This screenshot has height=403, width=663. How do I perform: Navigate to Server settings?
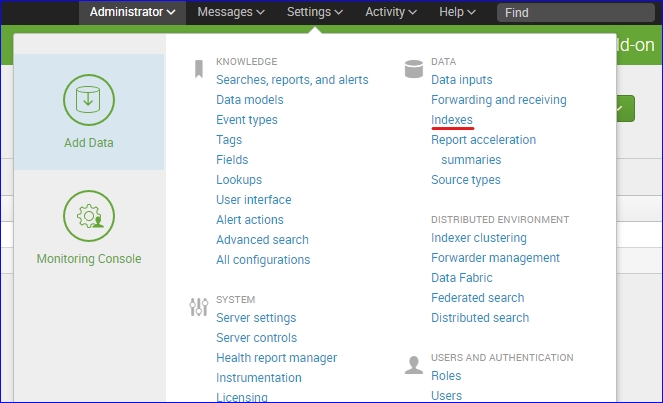pos(256,318)
